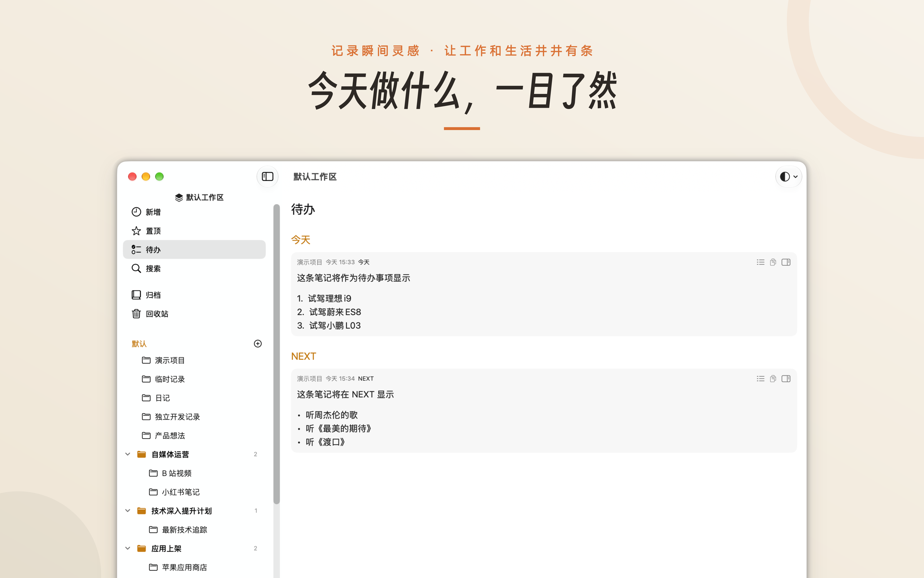The width and height of the screenshot is (924, 578).
Task: Click the 今天 15:33 timestamp
Action: 340,262
